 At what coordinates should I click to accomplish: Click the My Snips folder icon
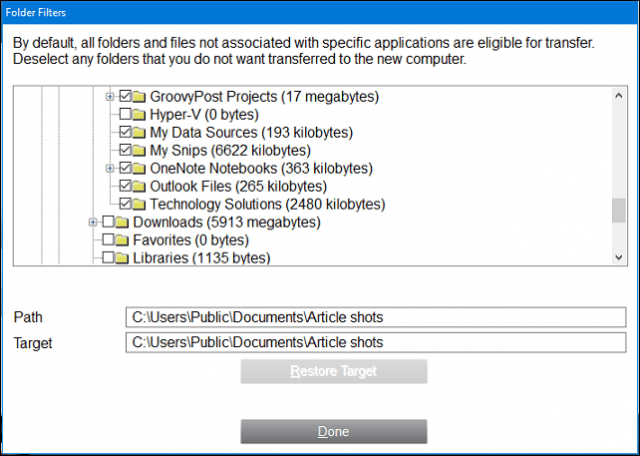[139, 151]
